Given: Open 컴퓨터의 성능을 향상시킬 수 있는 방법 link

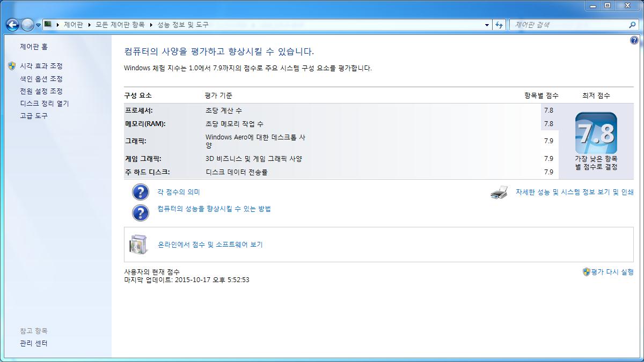Looking at the screenshot, I should pos(214,209).
